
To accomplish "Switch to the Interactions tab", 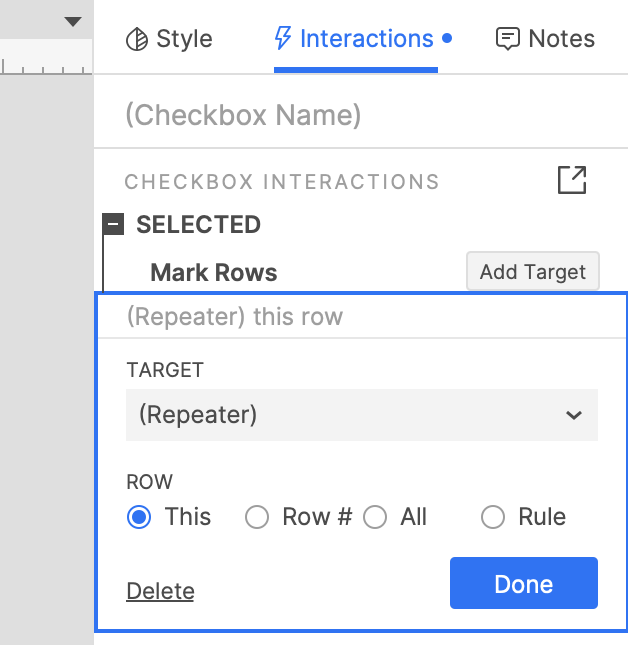I will pos(355,39).
